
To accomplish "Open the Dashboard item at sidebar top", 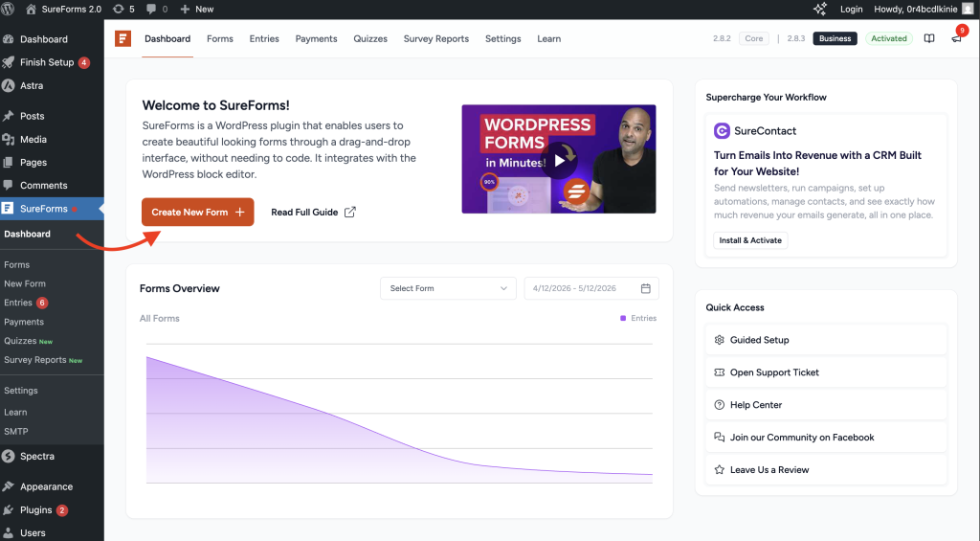I will 44,38.
